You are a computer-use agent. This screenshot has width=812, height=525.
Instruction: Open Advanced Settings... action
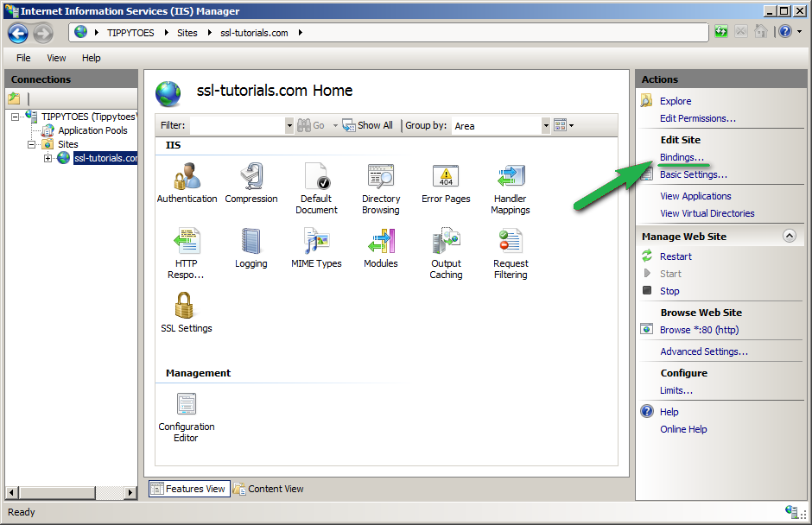coord(704,351)
